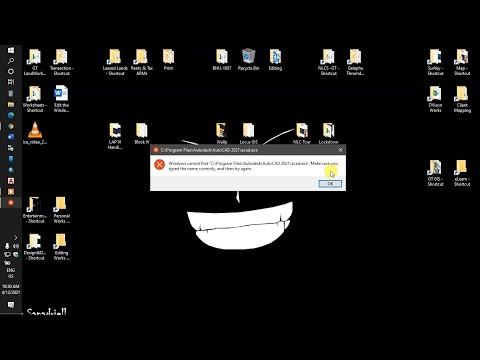
Task: Select NLCS -GT- Shortcut folder
Action: (x=328, y=62)
